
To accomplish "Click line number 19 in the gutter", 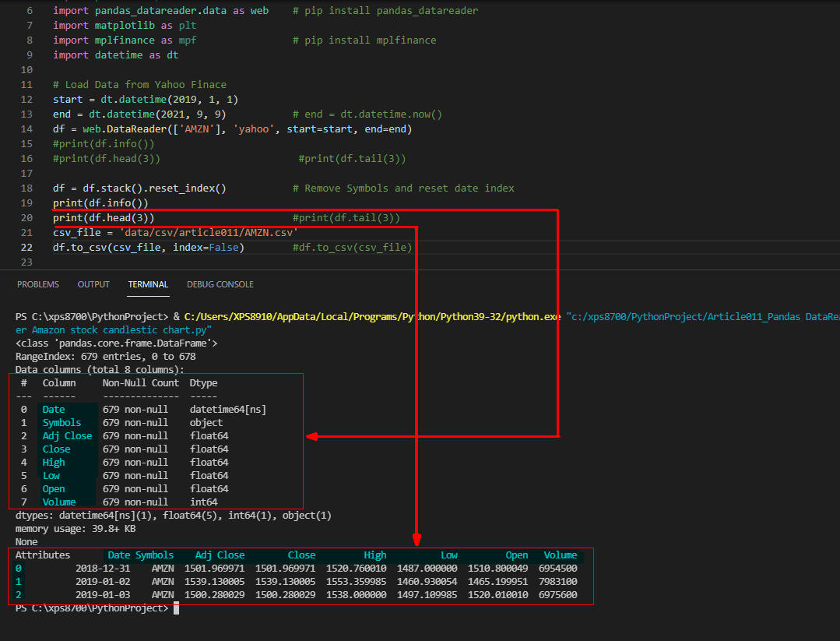I will point(26,203).
